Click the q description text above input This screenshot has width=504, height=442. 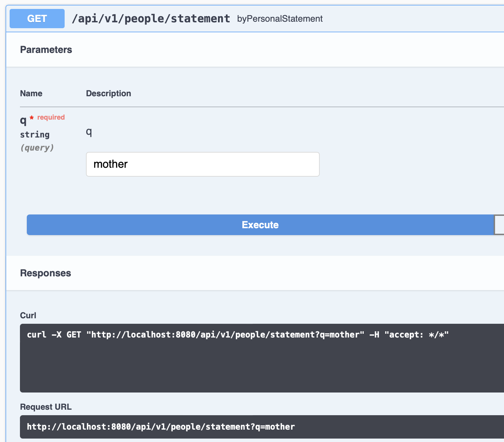point(89,131)
